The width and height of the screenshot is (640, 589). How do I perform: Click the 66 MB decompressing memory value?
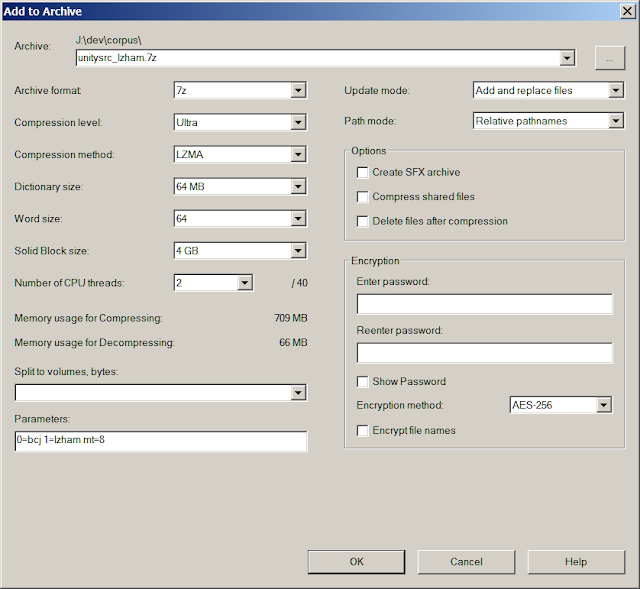[x=293, y=342]
